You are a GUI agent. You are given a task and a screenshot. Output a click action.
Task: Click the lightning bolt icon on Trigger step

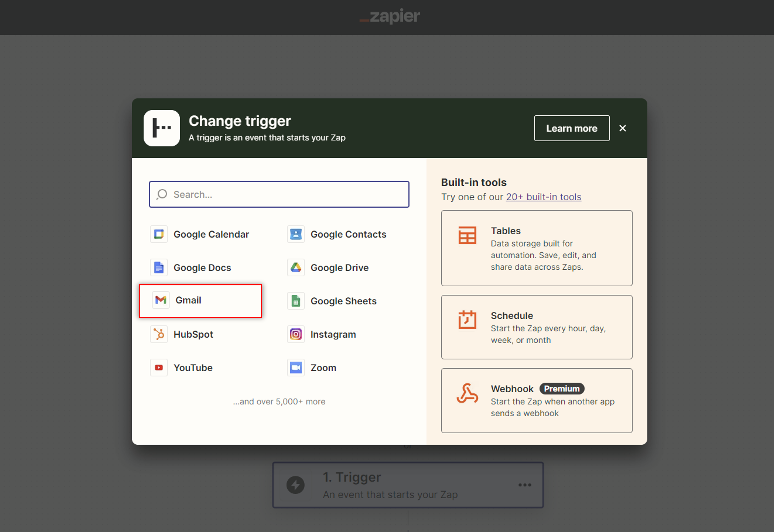pyautogui.click(x=296, y=485)
